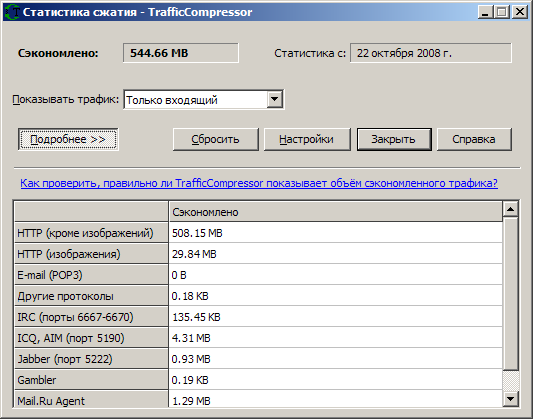The height and width of the screenshot is (419, 533).
Task: Open the 'Показывать трафик' dropdown arrow
Action: [275, 99]
